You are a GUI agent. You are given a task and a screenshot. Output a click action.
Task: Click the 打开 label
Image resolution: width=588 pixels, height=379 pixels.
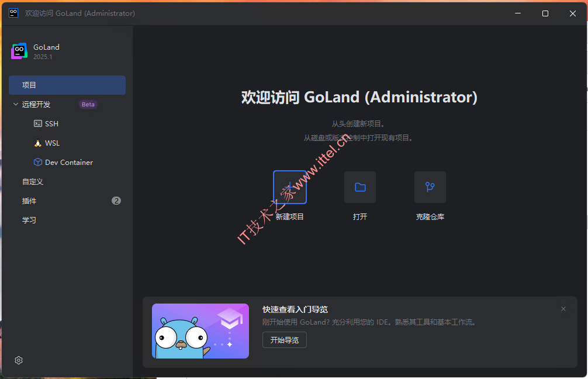[360, 217]
